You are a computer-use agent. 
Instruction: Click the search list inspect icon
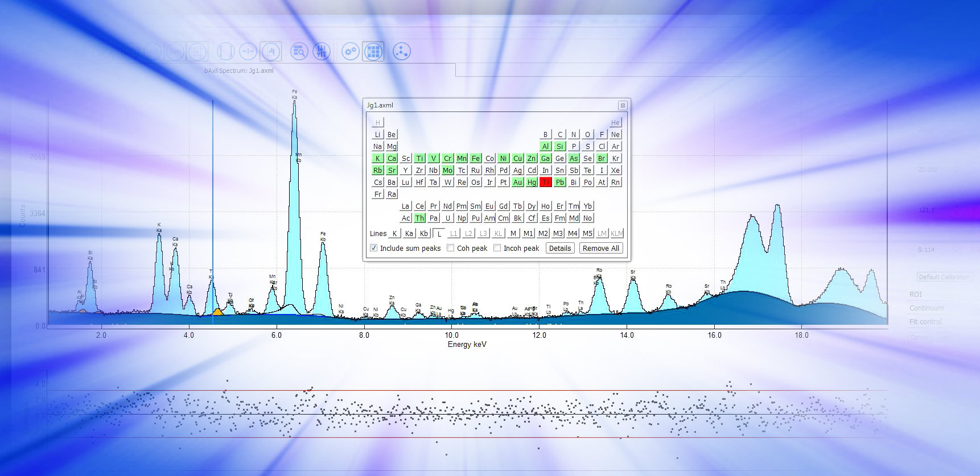click(299, 52)
